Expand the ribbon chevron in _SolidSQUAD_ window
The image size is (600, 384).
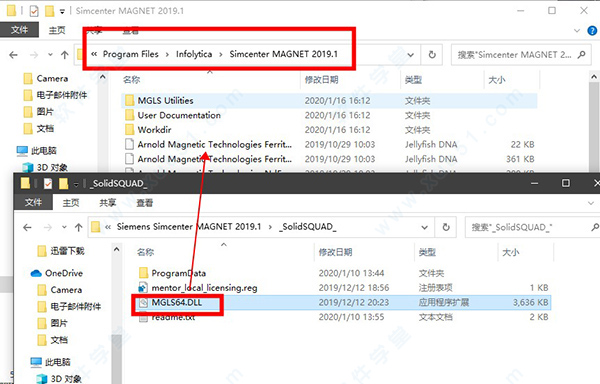click(x=591, y=203)
